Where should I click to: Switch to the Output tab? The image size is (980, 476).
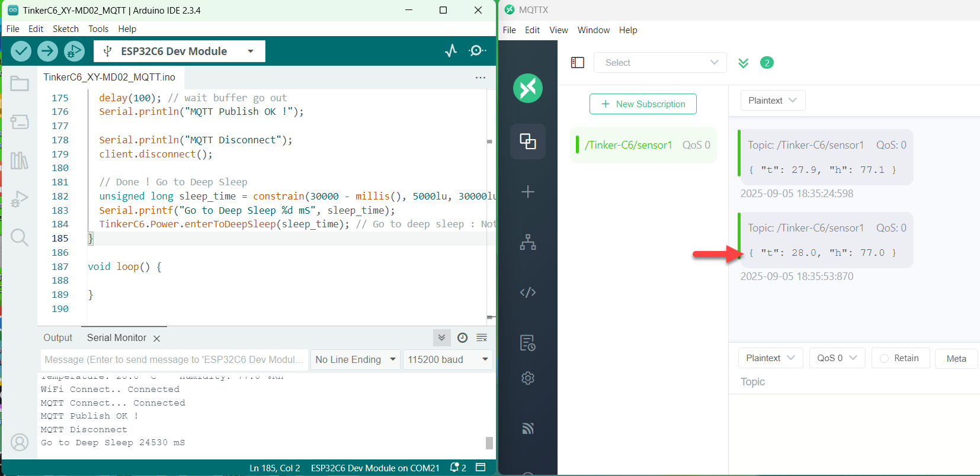tap(57, 337)
